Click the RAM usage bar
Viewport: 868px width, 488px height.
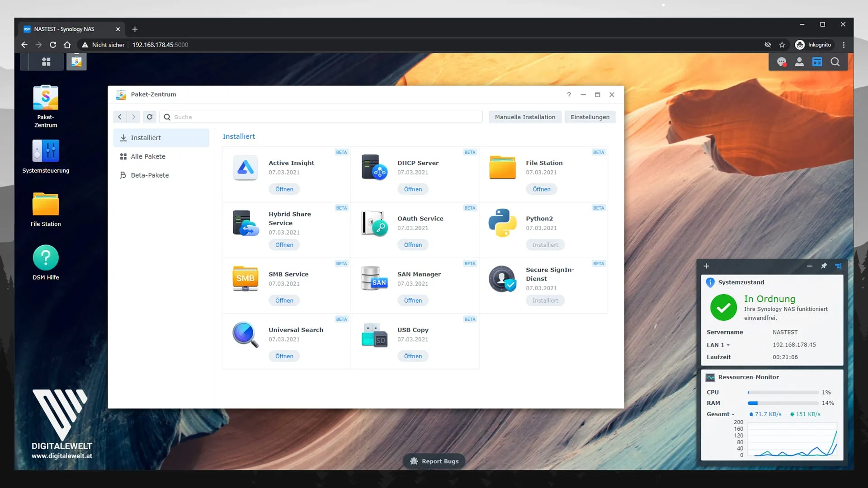[783, 403]
